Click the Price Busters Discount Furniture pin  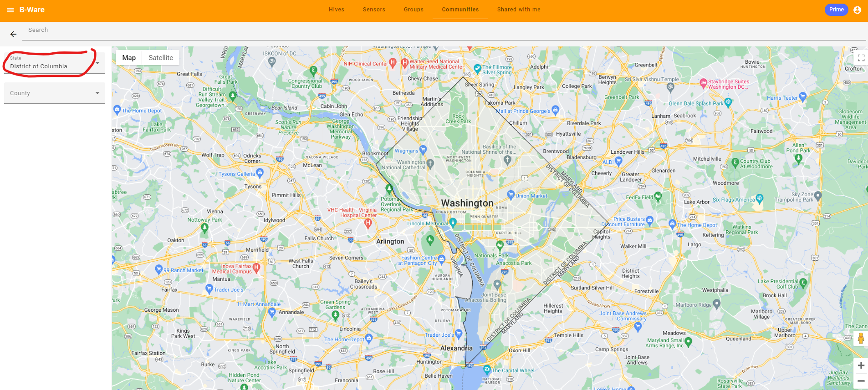[x=649, y=220]
